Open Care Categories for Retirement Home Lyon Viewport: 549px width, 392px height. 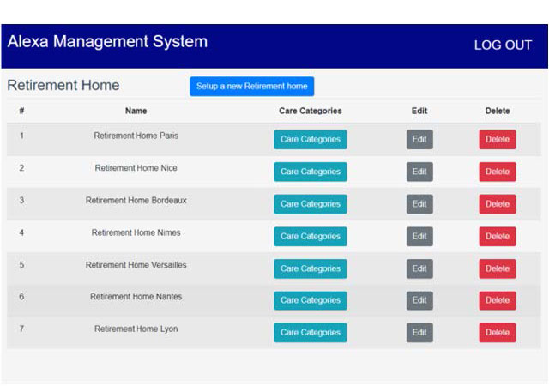click(311, 333)
